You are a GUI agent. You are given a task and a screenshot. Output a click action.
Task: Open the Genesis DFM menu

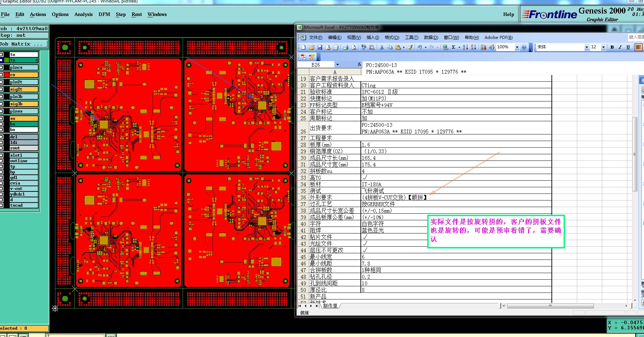(x=104, y=14)
